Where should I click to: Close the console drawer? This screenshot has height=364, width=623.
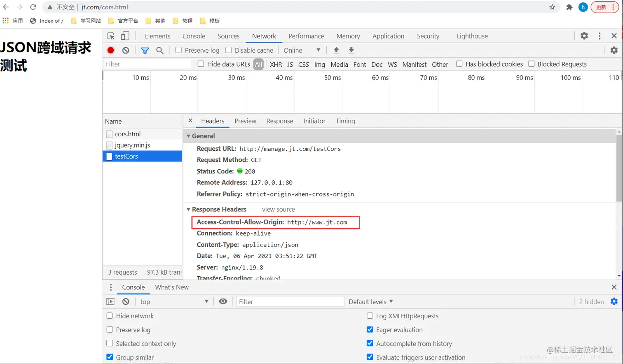click(x=614, y=287)
